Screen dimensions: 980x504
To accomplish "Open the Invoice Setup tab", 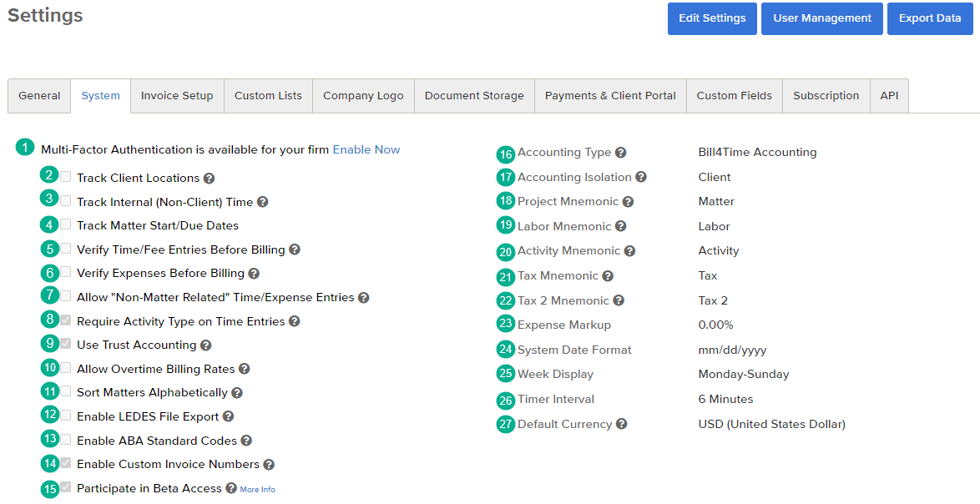I will click(177, 96).
